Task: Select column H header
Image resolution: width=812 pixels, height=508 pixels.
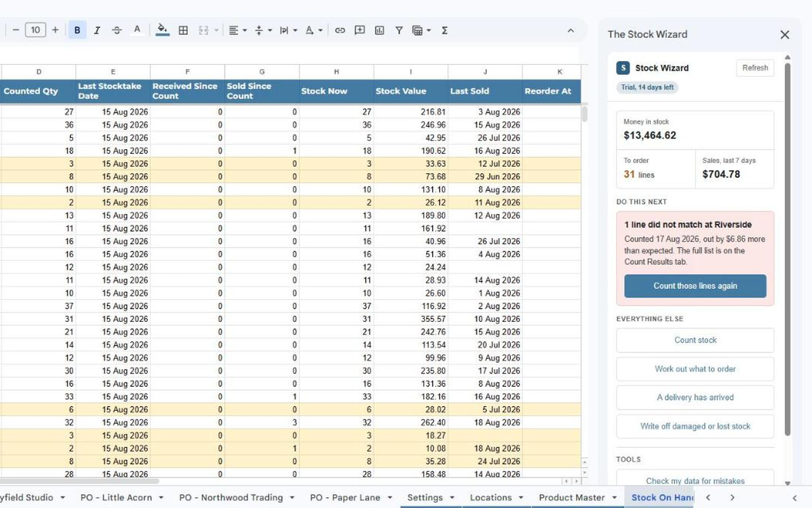Action: [x=336, y=72]
